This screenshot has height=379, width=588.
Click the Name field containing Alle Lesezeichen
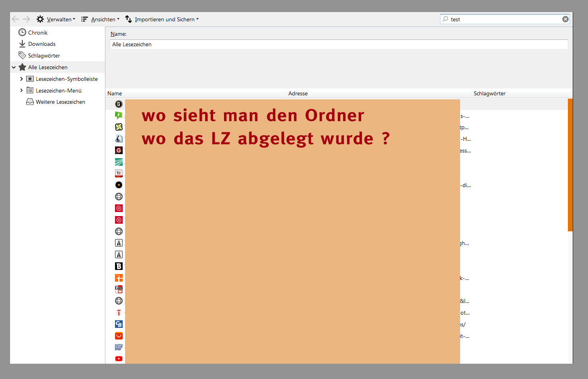tap(339, 44)
